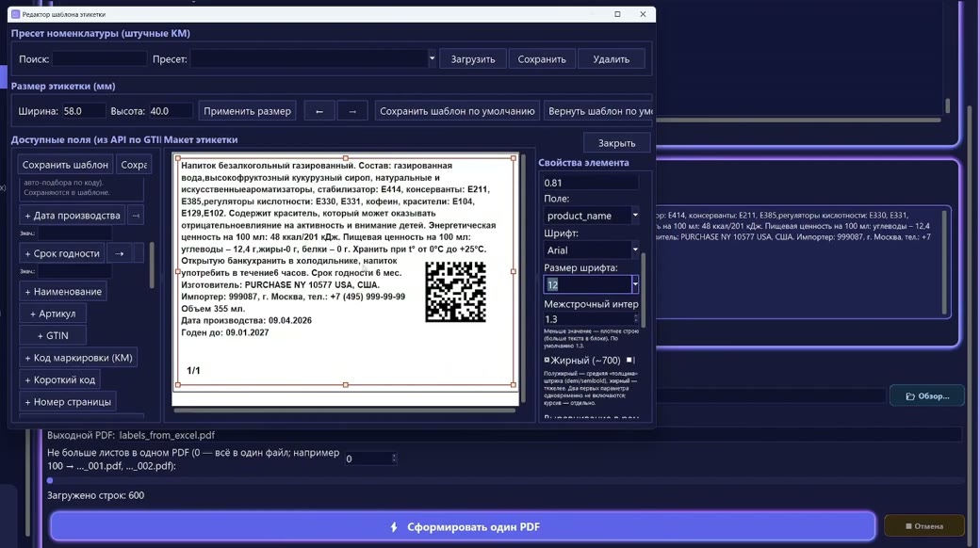Add the Номер страницы field

click(68, 402)
